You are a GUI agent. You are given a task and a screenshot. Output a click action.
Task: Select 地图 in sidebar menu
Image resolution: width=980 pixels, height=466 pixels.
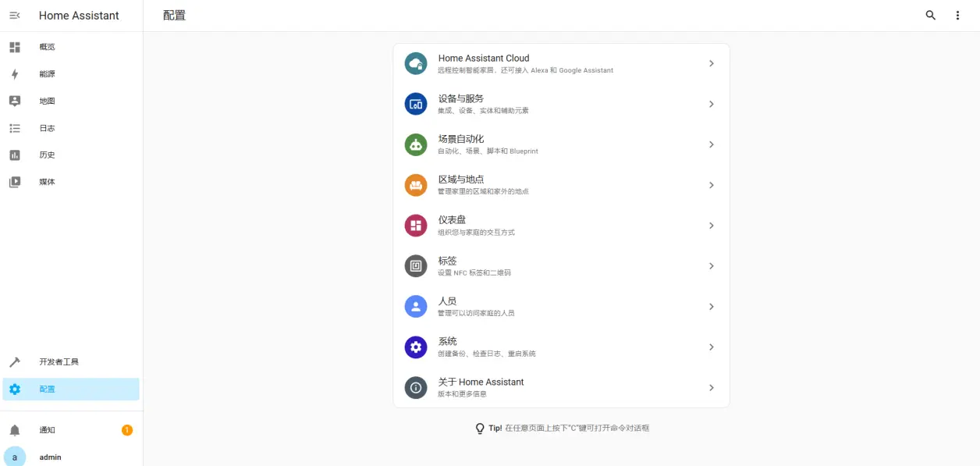pyautogui.click(x=48, y=101)
